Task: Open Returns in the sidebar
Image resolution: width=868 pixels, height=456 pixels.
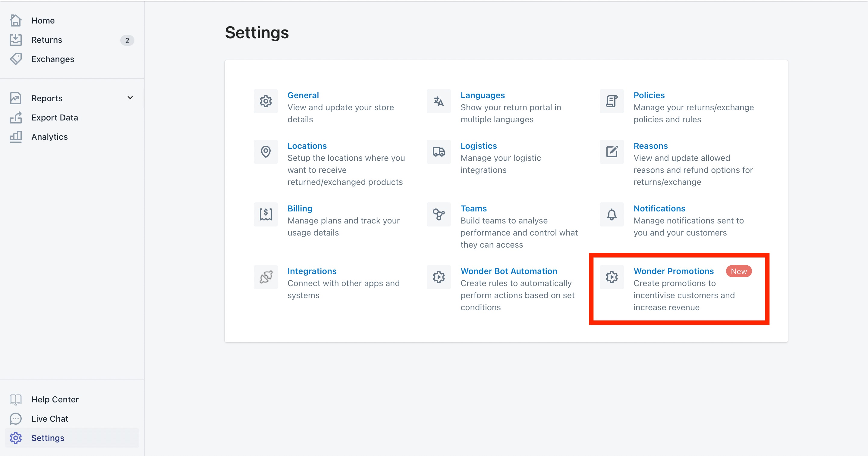Action: point(46,40)
